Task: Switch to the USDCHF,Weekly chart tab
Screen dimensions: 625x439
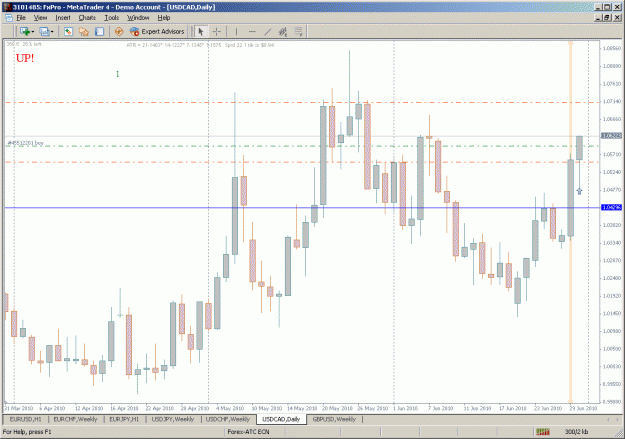Action: point(228,419)
